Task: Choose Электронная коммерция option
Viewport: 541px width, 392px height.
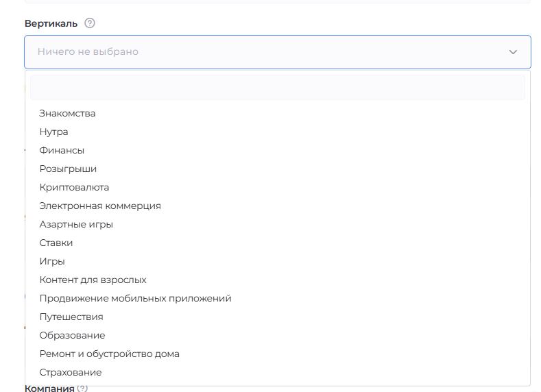Action: point(100,206)
